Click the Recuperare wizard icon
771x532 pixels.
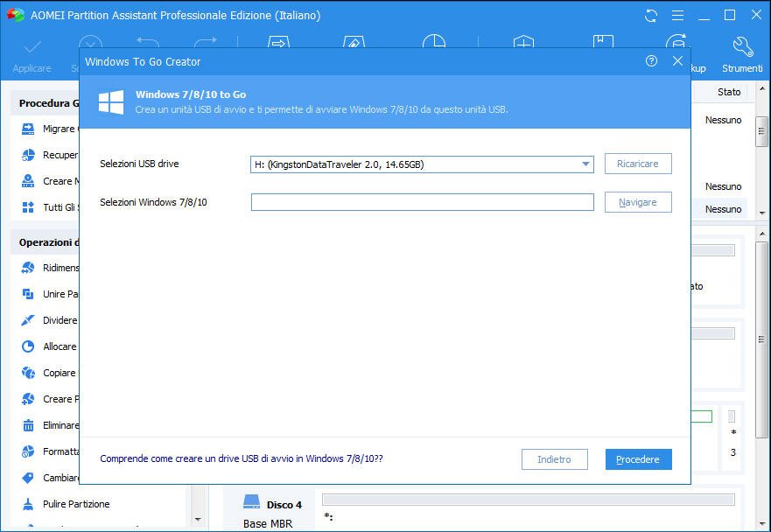28,155
